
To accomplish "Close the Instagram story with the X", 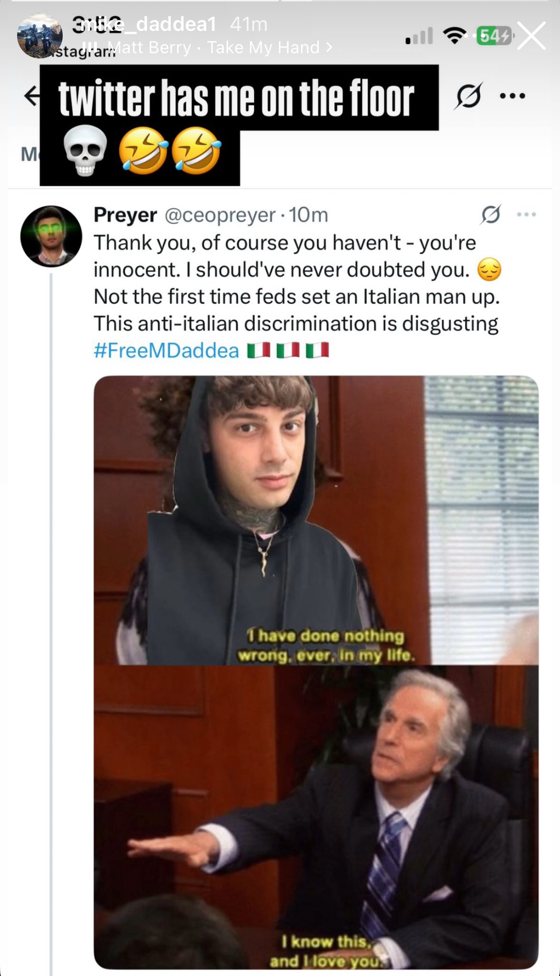I will 531,36.
